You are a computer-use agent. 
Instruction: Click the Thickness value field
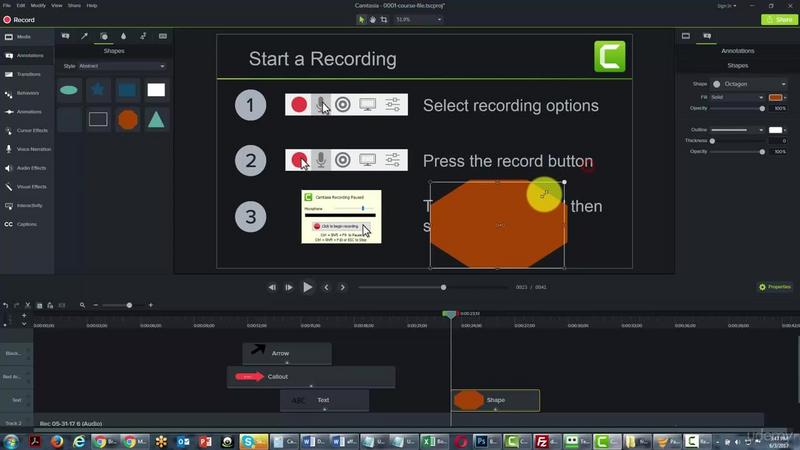coord(780,141)
